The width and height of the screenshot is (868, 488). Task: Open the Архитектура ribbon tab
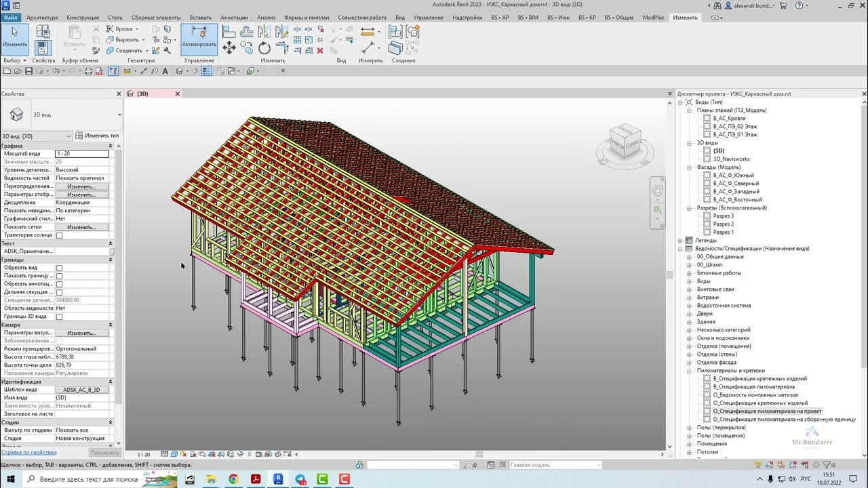(43, 18)
